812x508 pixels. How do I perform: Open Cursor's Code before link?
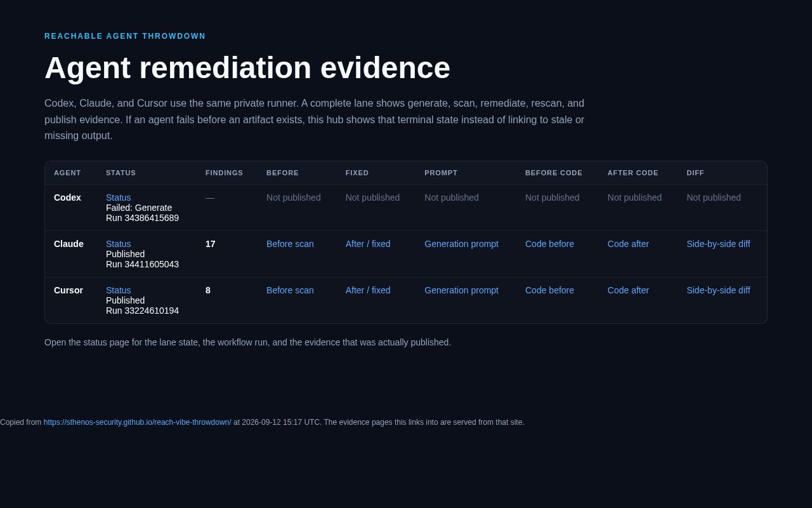[x=549, y=290]
